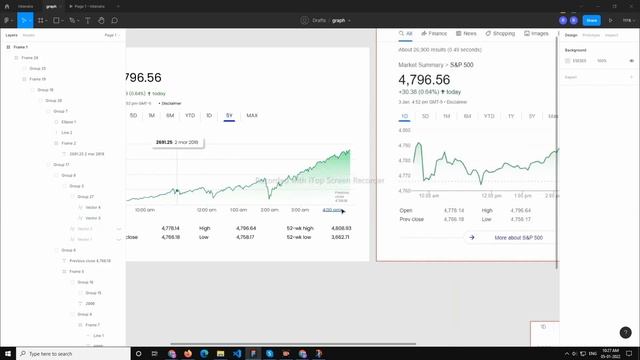Launch Firefox from taskbar
This screenshot has height=360, width=640.
pyautogui.click(x=188, y=353)
